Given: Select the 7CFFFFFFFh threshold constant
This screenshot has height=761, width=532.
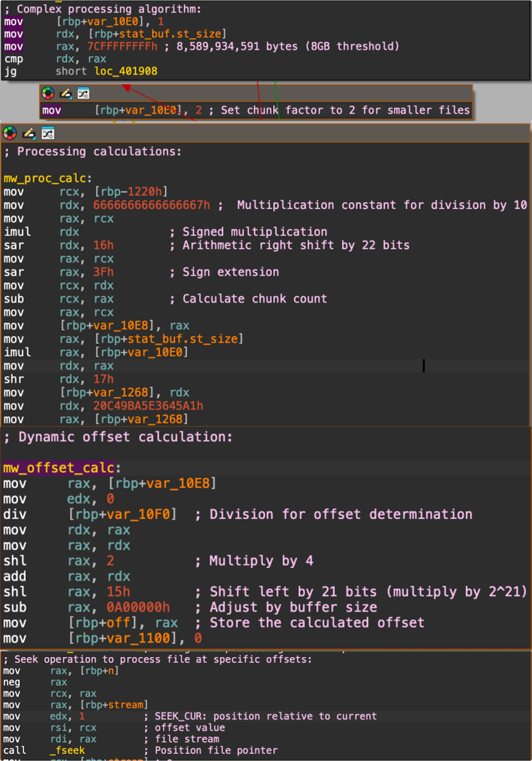Looking at the screenshot, I should tap(122, 46).
